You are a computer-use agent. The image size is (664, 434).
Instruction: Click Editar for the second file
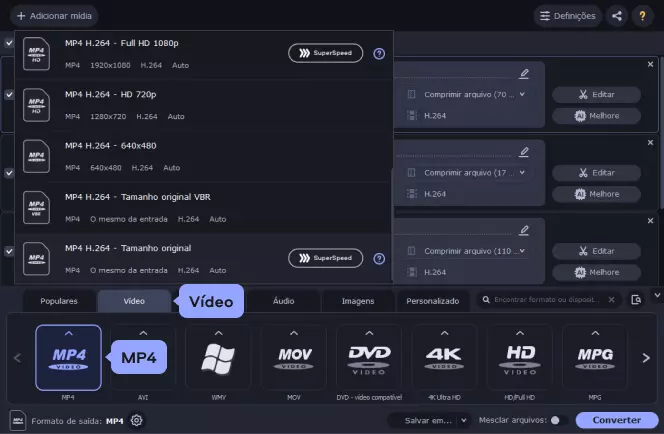596,173
